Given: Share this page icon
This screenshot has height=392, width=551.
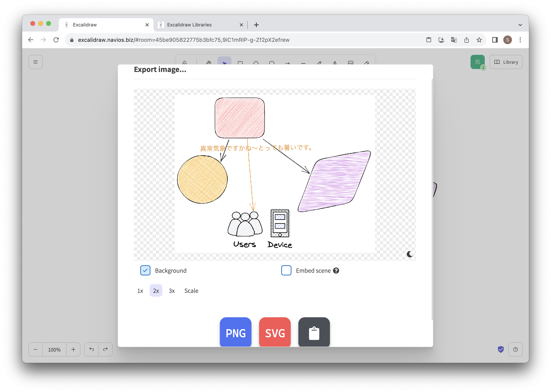Looking at the screenshot, I should (x=466, y=40).
